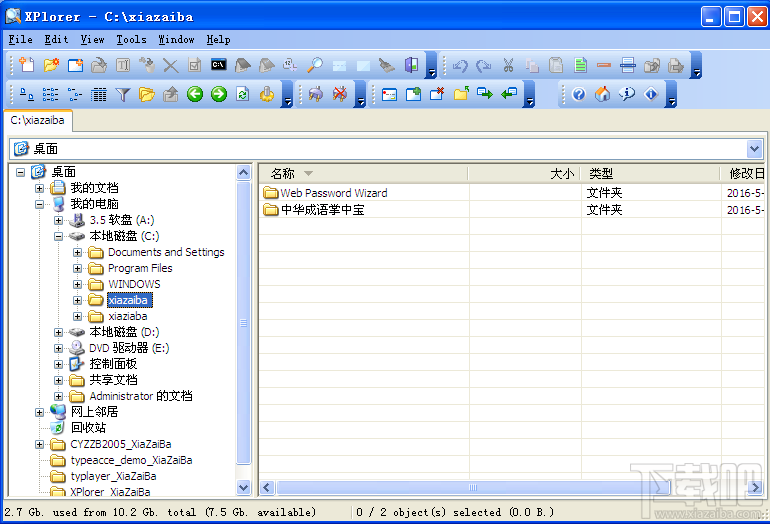Screen dimensions: 770x524
Task: Click the About diamond info icon
Action: [x=651, y=94]
